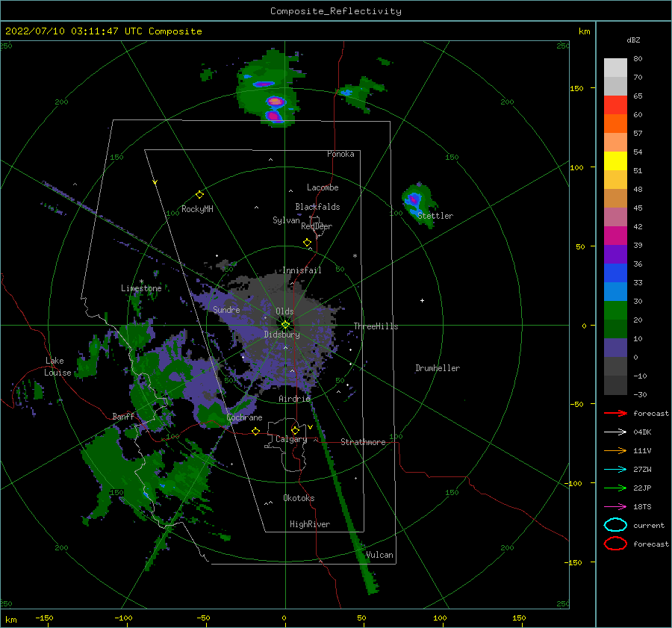The width and height of the screenshot is (672, 628).
Task: Click the white plus marker north of Drumheller
Action: [422, 300]
